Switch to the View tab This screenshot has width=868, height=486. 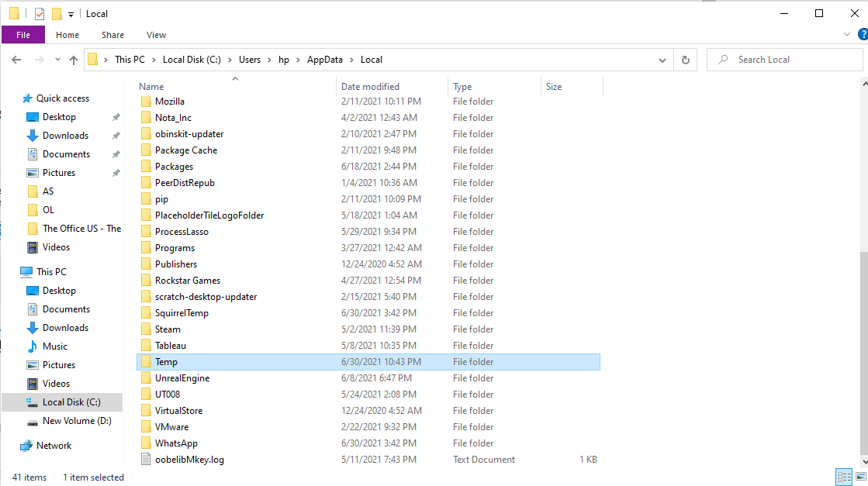156,35
